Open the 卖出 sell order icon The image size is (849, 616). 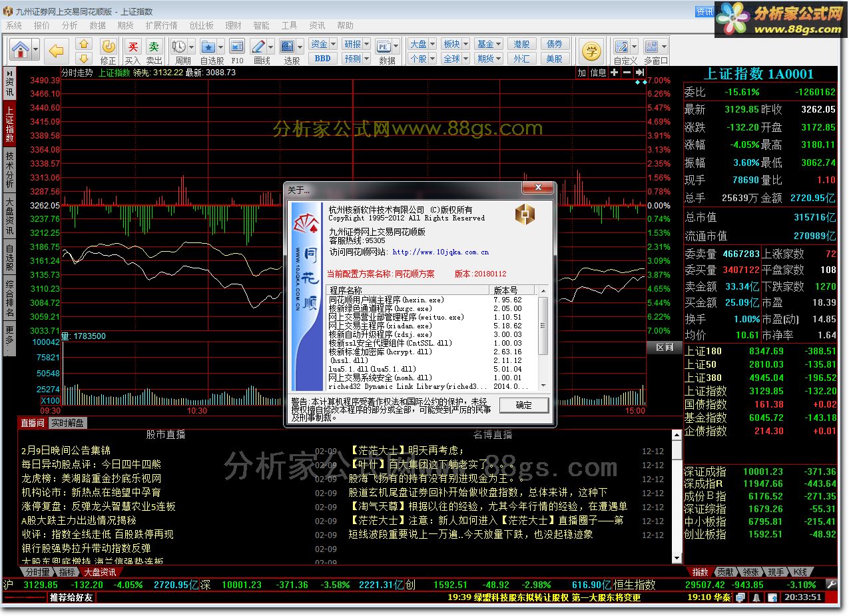[154, 51]
